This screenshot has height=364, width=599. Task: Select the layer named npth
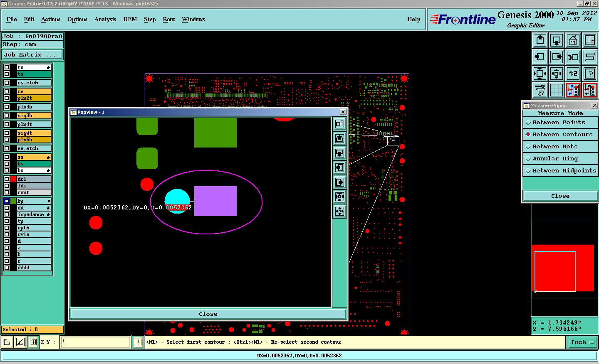point(34,228)
